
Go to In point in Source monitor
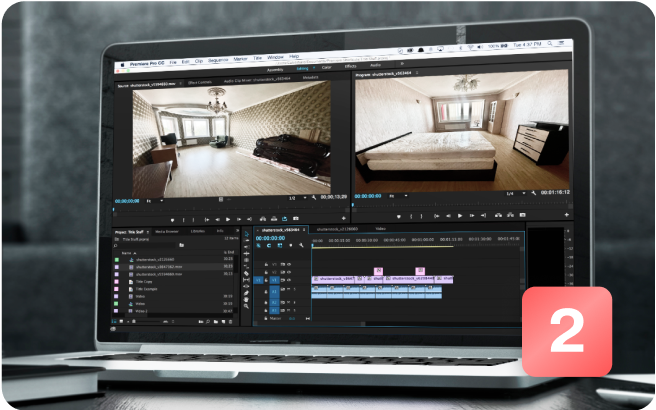(x=207, y=220)
